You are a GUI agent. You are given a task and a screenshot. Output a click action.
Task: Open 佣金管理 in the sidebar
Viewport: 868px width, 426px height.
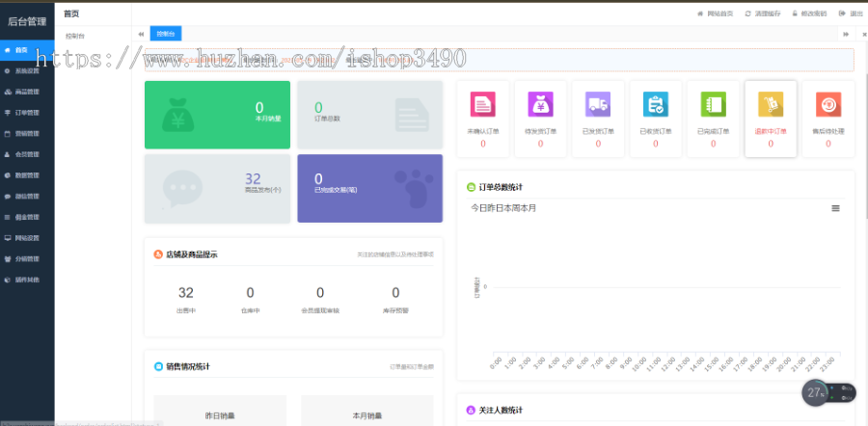tap(27, 218)
